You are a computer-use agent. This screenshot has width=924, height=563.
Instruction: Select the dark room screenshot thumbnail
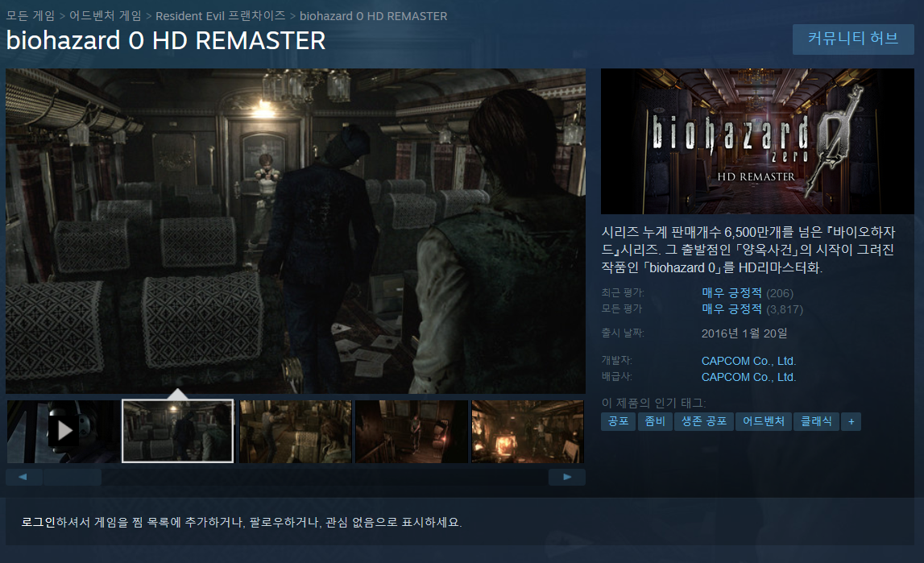[412, 431]
